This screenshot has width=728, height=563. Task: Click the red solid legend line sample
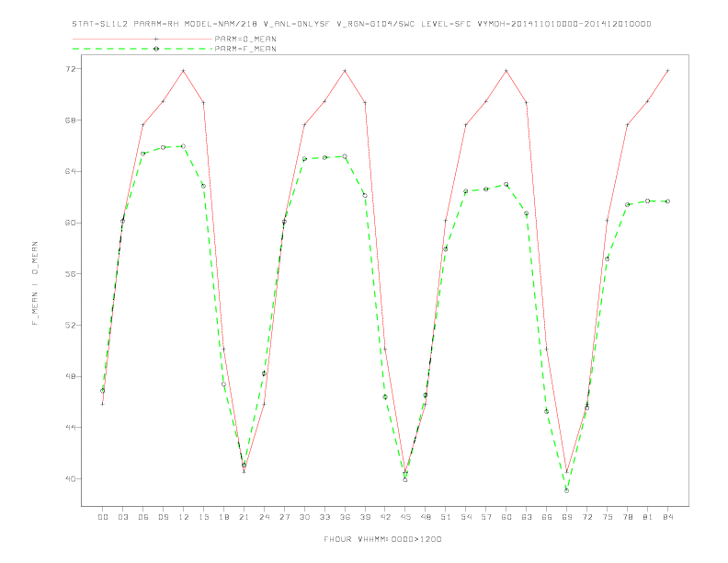pos(142,39)
